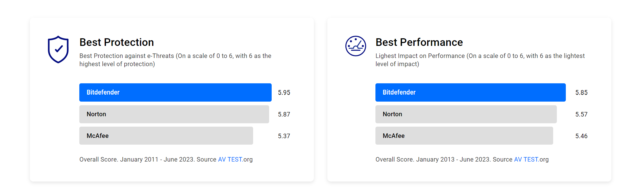Open AV TEST link under Best Protection
Viewport: 644px width, 188px height.
230,160
